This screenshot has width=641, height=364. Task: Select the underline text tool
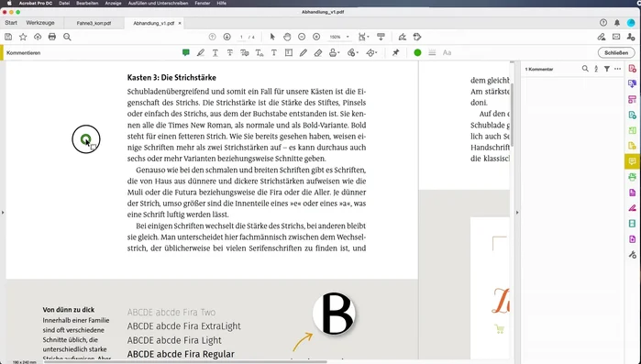pos(215,52)
